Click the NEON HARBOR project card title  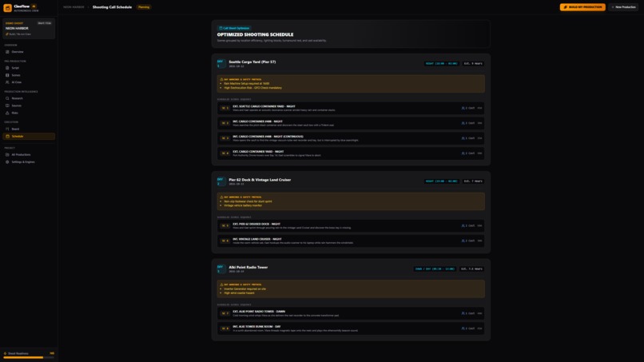point(17,28)
